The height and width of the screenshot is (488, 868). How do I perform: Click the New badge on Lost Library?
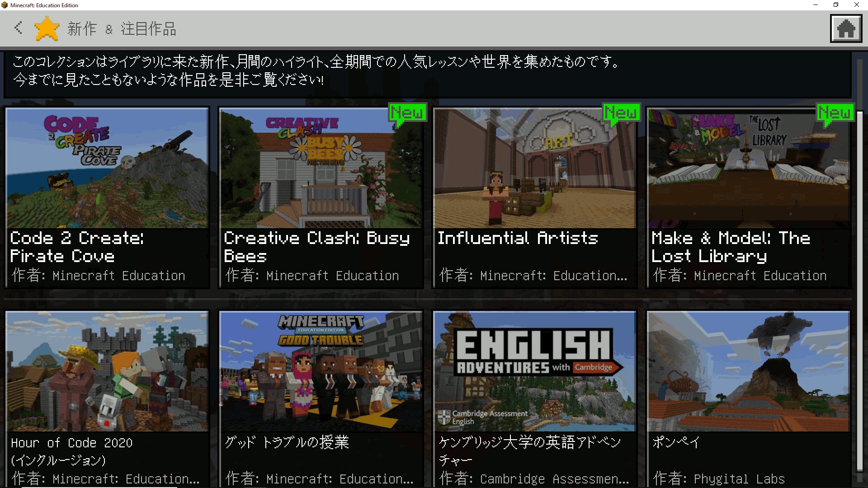(x=835, y=113)
